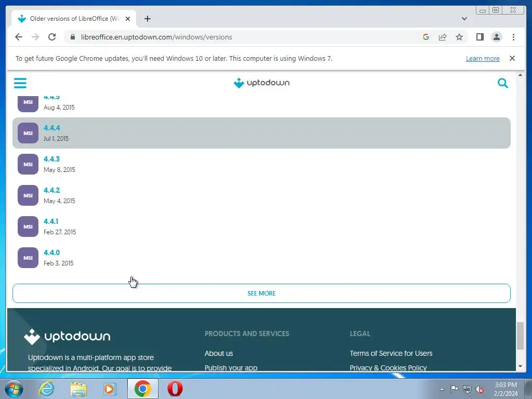Launch Internet Explorer from taskbar
The height and width of the screenshot is (399, 532).
(x=46, y=389)
